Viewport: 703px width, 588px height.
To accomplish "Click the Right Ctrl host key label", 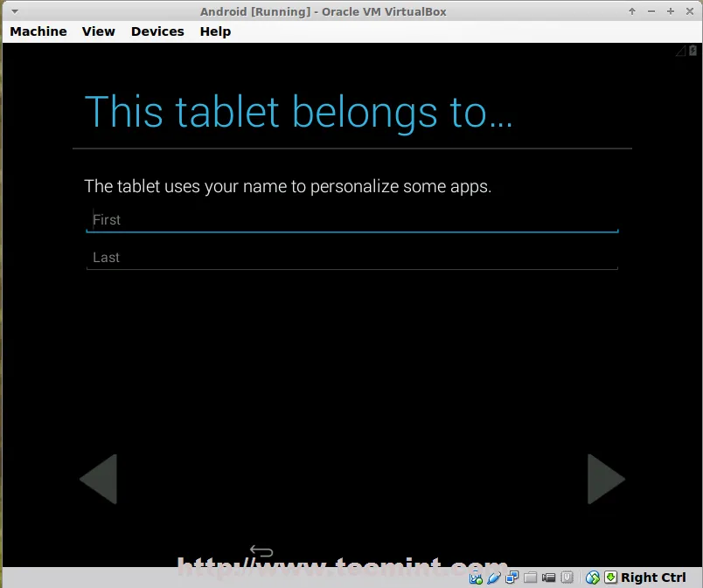I will pos(653,578).
